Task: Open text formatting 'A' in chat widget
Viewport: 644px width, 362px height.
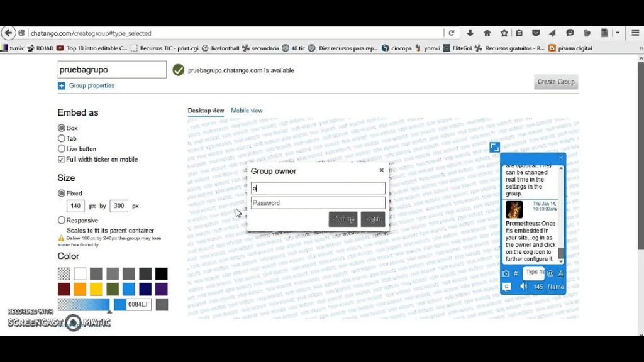Action: pyautogui.click(x=560, y=273)
